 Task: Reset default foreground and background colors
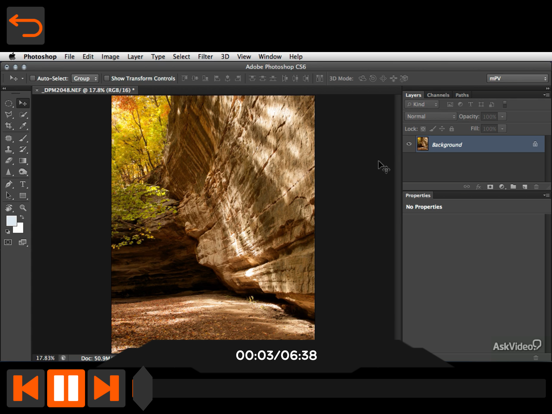coord(8,231)
